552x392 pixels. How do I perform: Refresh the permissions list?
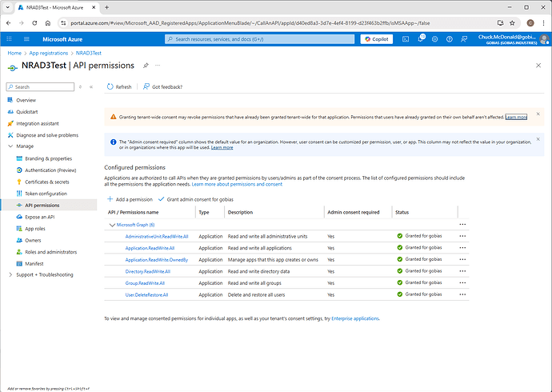119,86
